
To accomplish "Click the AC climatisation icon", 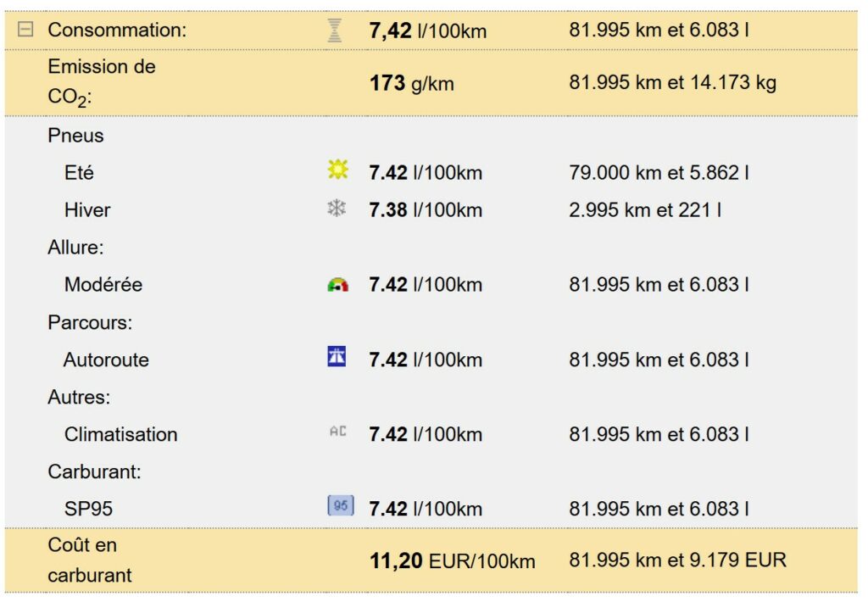I will click(337, 432).
